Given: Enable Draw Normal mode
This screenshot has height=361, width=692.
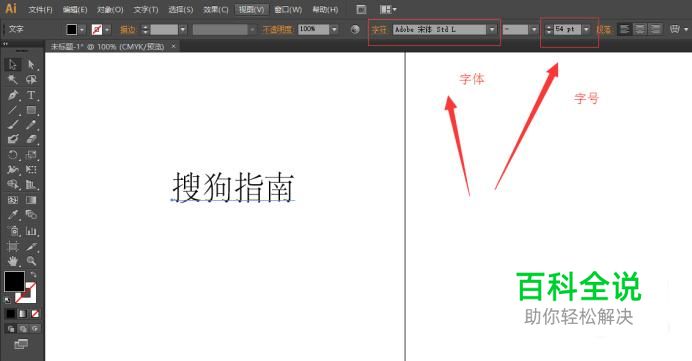Looking at the screenshot, I should point(11,329).
